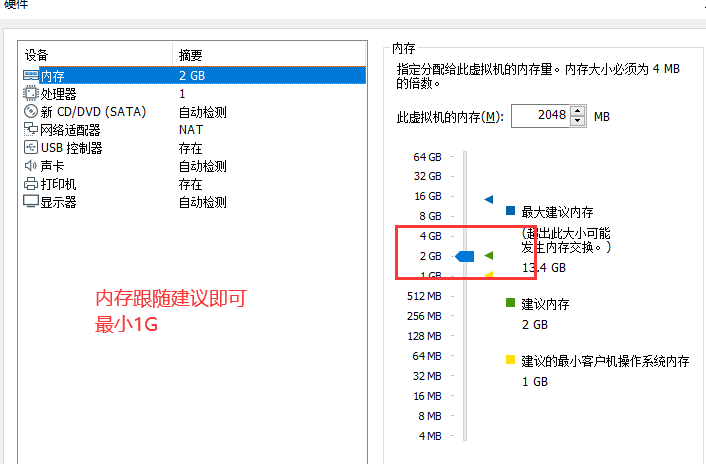This screenshot has width=706, height=464.
Task: Click the 打印机 printer icon
Action: click(x=31, y=184)
